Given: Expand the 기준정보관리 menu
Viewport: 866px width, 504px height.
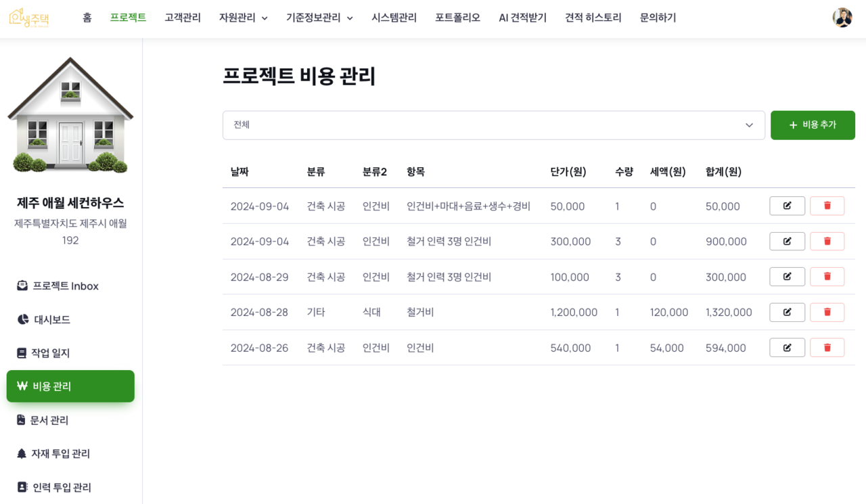Looking at the screenshot, I should (x=319, y=18).
